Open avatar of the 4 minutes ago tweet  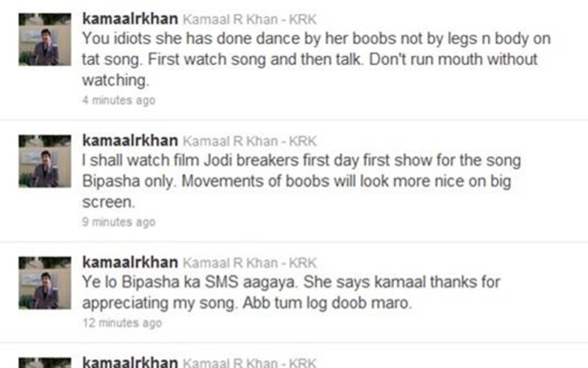45,40
